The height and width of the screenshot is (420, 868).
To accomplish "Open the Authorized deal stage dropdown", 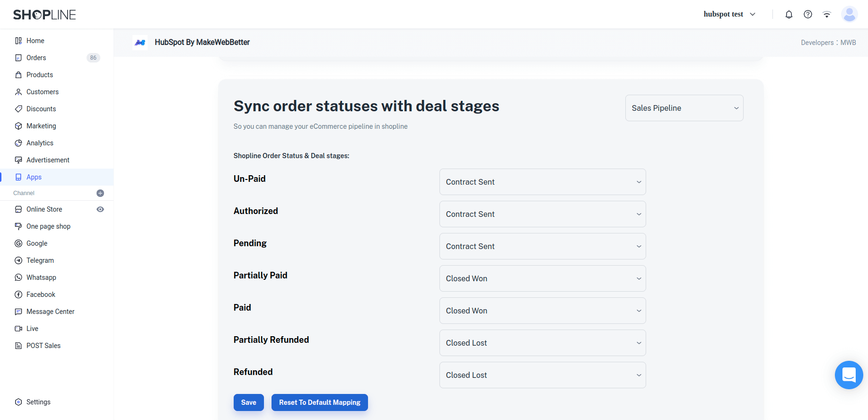I will (543, 214).
